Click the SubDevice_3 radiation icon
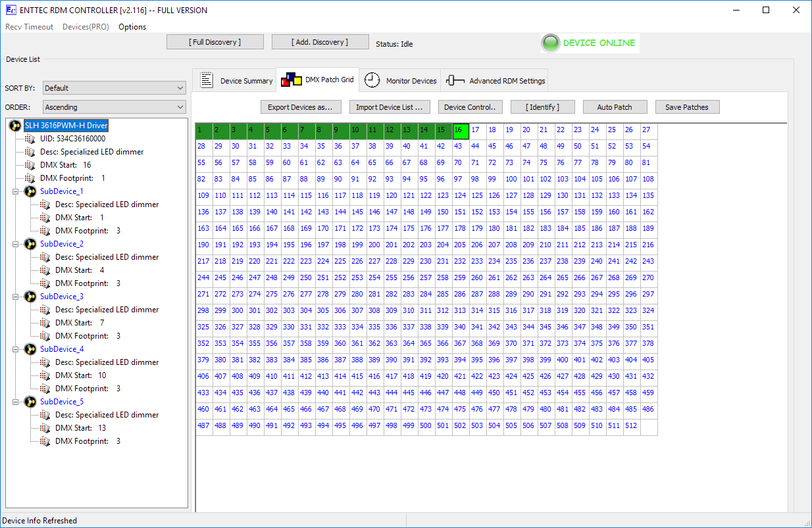The image size is (812, 528). 30,297
